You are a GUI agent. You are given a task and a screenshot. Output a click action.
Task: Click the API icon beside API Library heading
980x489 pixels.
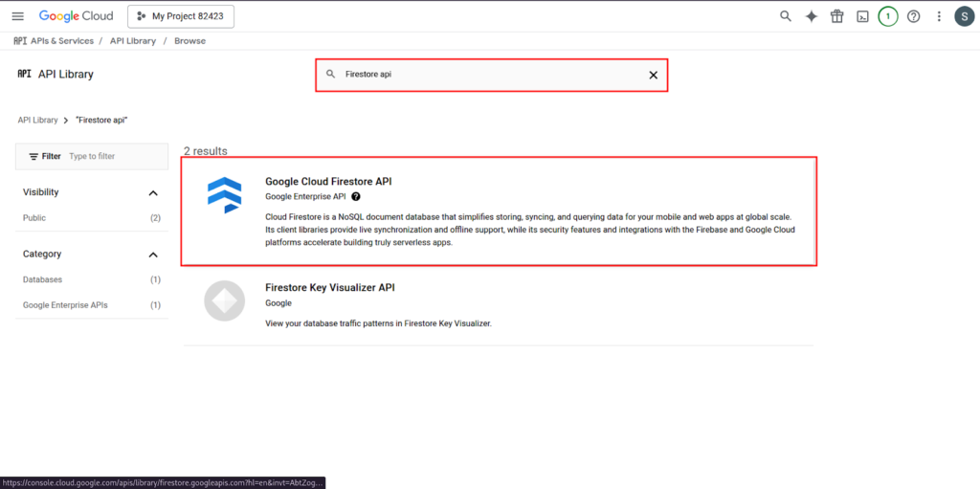[x=24, y=74]
